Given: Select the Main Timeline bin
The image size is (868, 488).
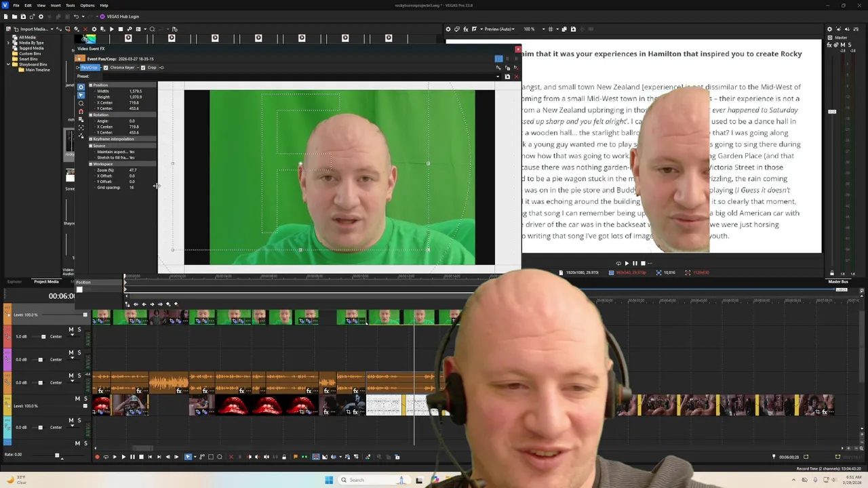Looking at the screenshot, I should (37, 70).
